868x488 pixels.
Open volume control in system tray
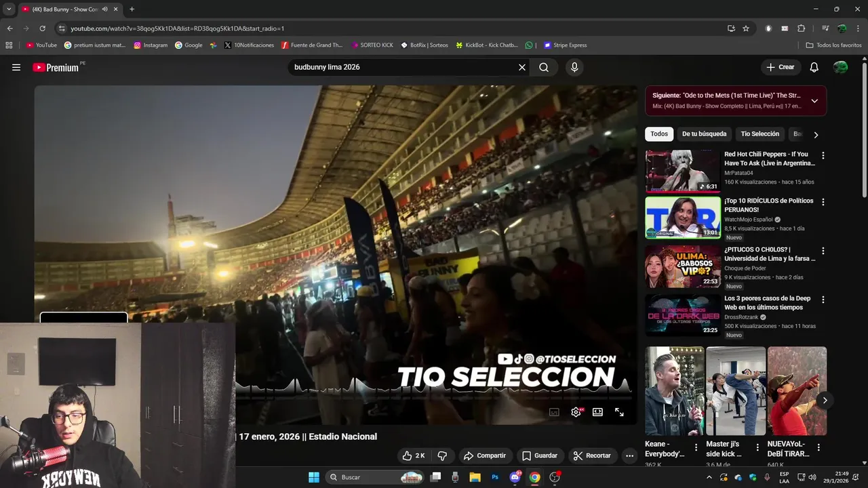[x=812, y=477]
